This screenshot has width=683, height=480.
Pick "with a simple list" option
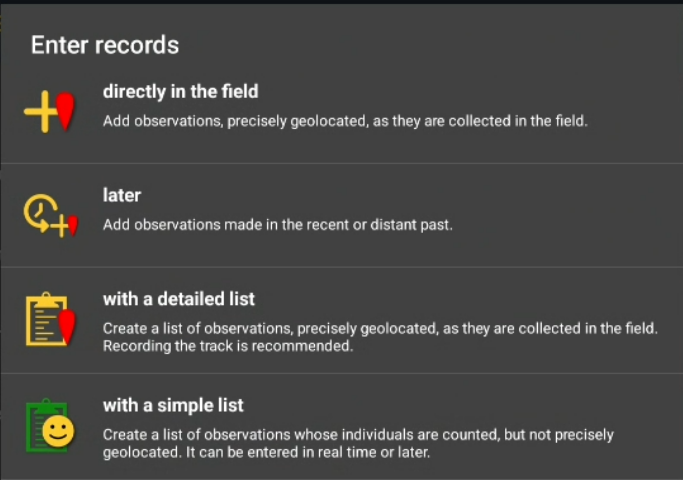[x=173, y=405]
